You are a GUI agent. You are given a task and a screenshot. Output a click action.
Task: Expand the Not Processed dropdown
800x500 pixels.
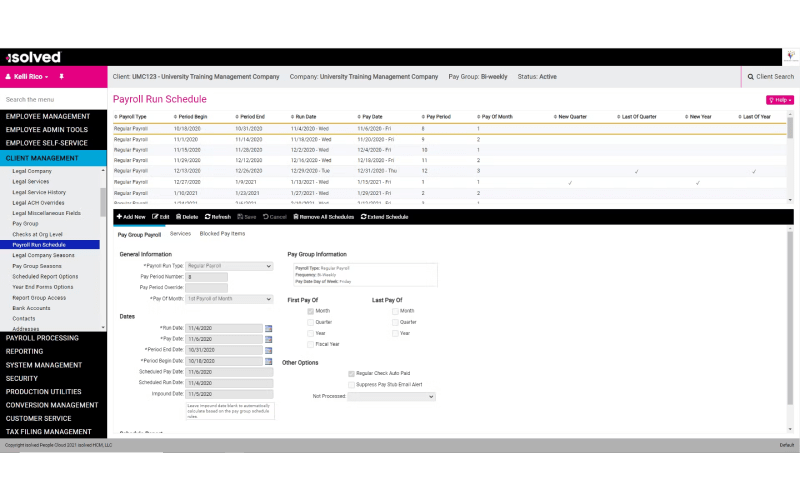pos(392,396)
